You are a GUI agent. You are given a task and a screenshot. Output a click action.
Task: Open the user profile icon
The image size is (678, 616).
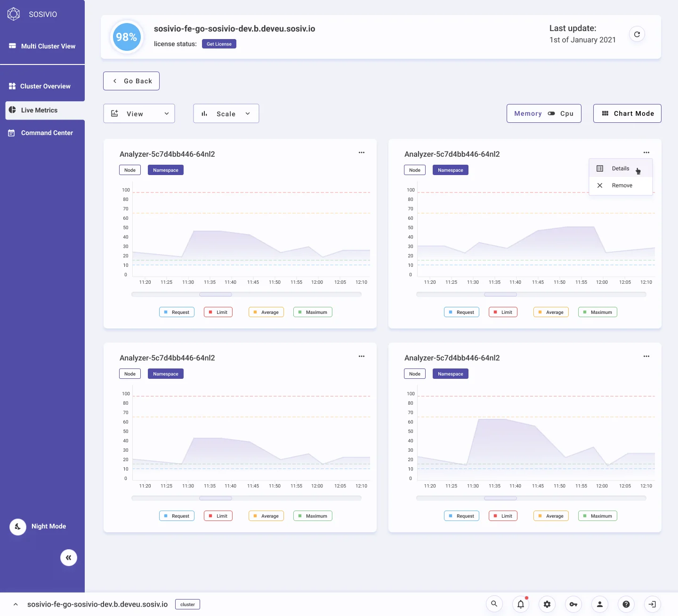600,604
